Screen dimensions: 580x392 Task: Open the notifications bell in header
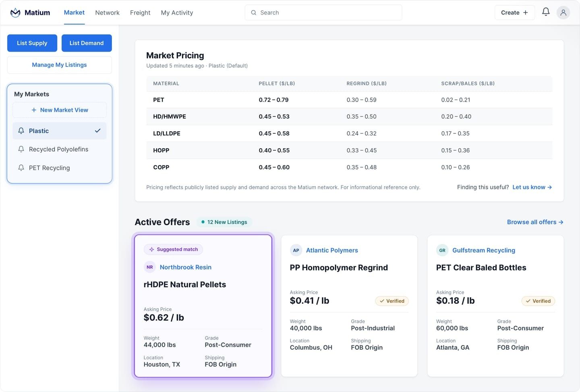point(546,12)
